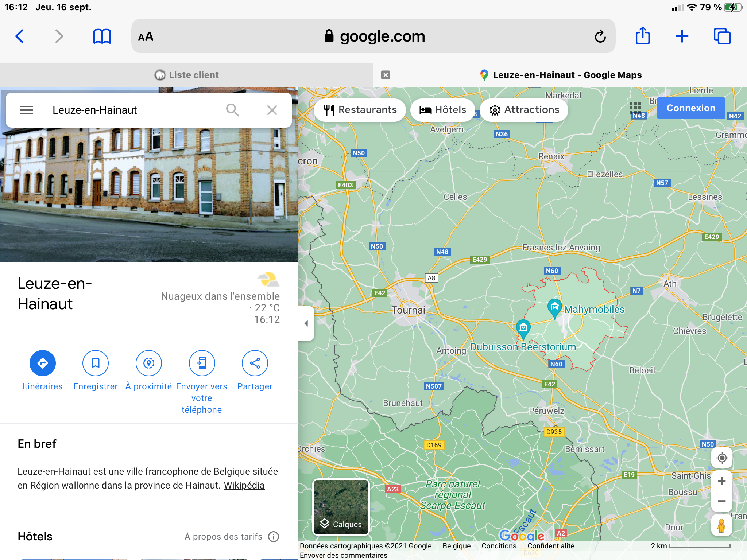Click the À proximité nearby icon
Screen dimensions: 747x560
149,363
